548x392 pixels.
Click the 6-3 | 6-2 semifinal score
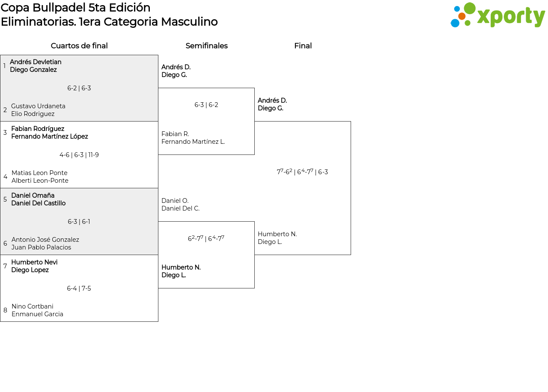coord(206,105)
